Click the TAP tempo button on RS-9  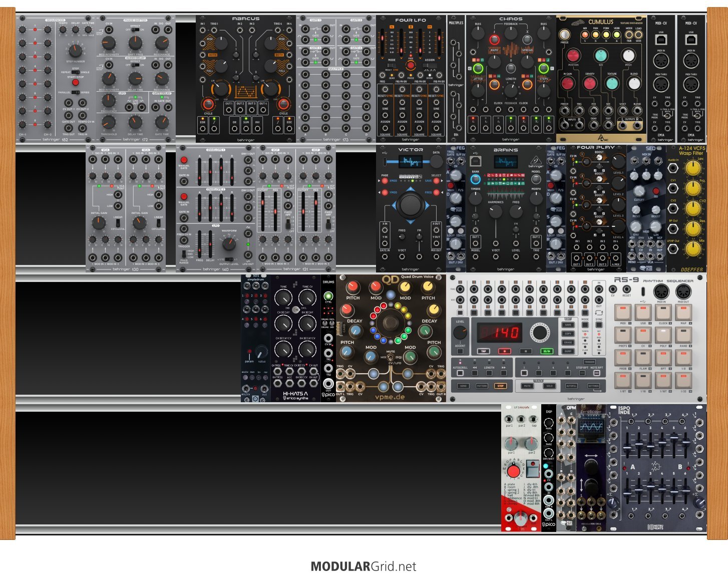[483, 351]
